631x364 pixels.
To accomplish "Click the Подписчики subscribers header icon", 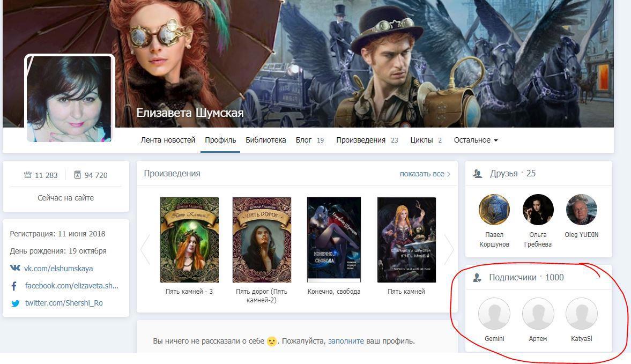I will [477, 278].
